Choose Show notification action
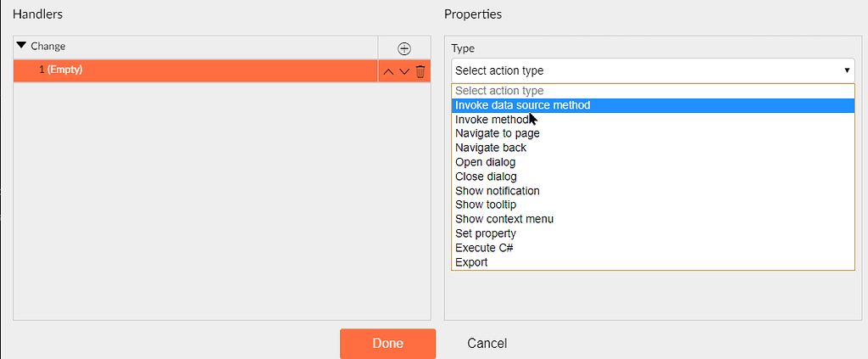 654,191
